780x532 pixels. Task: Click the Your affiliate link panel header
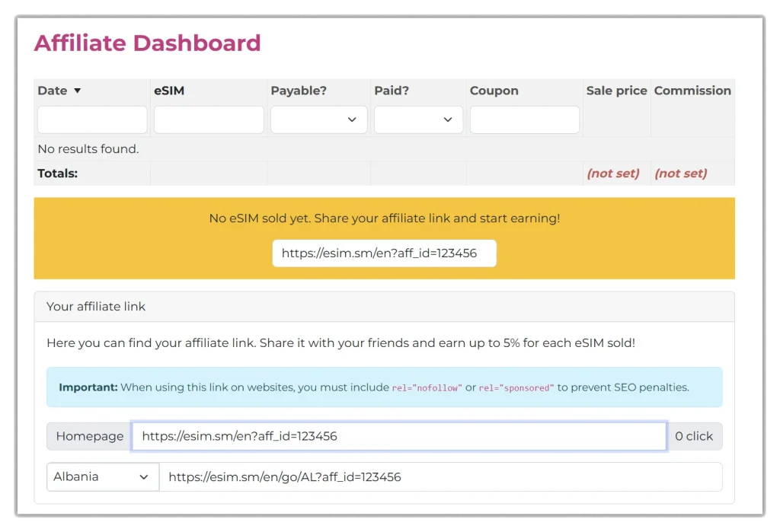tap(384, 306)
